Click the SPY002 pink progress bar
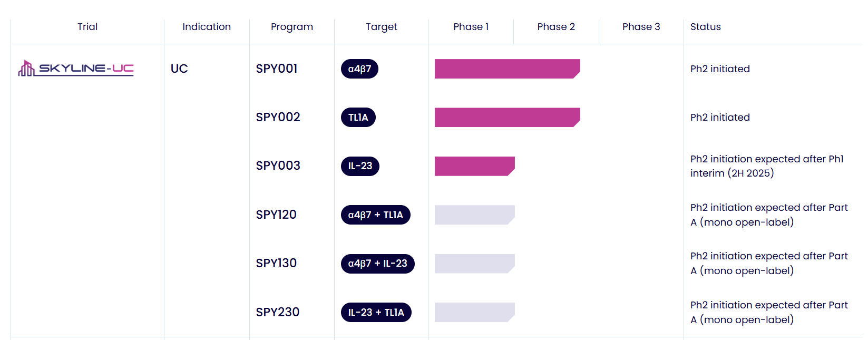The width and height of the screenshot is (868, 340). (x=506, y=118)
